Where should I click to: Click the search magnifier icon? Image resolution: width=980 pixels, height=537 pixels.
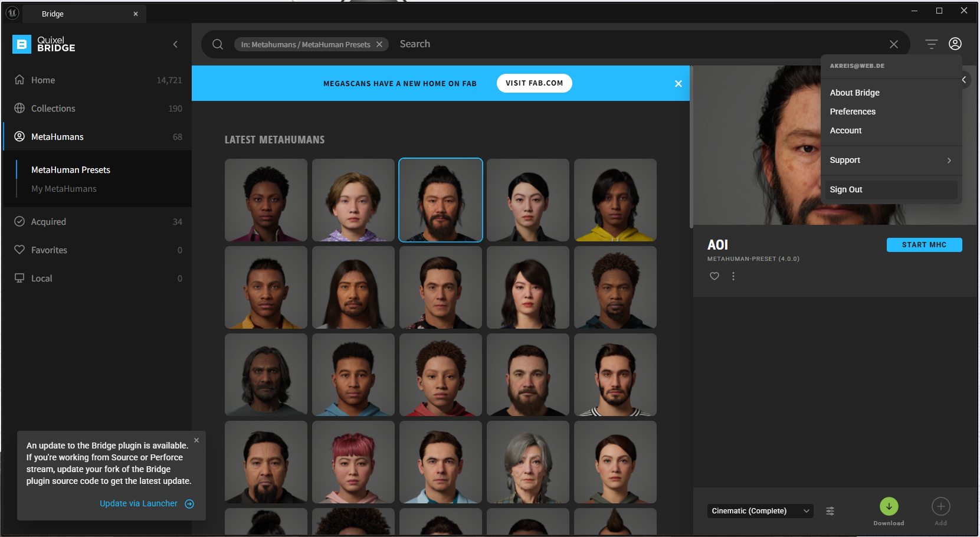[x=218, y=44]
